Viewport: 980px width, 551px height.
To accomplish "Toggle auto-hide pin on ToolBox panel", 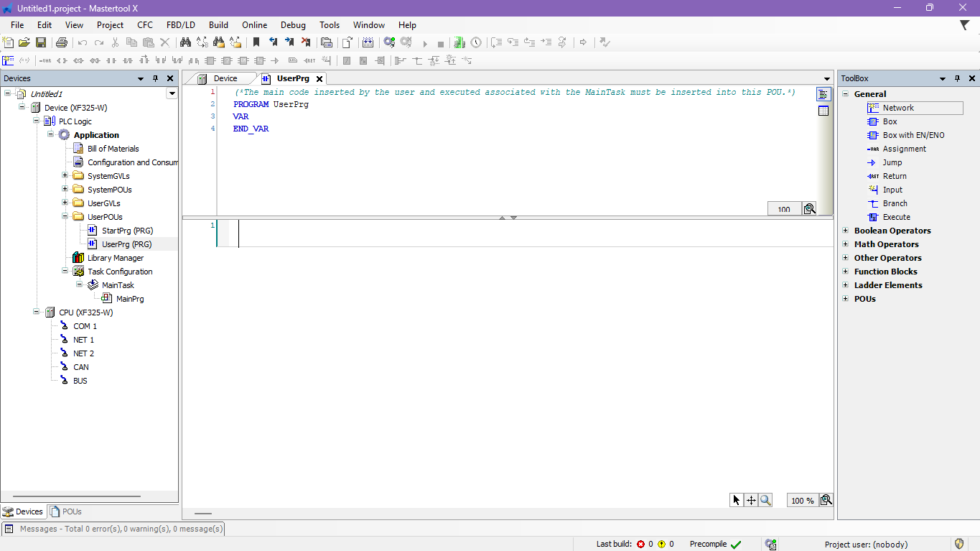I will point(958,78).
